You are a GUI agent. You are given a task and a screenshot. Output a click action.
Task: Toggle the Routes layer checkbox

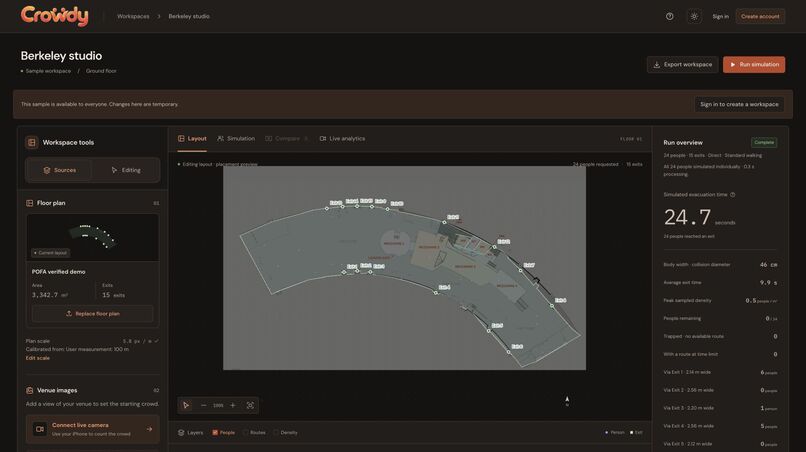pyautogui.click(x=245, y=432)
